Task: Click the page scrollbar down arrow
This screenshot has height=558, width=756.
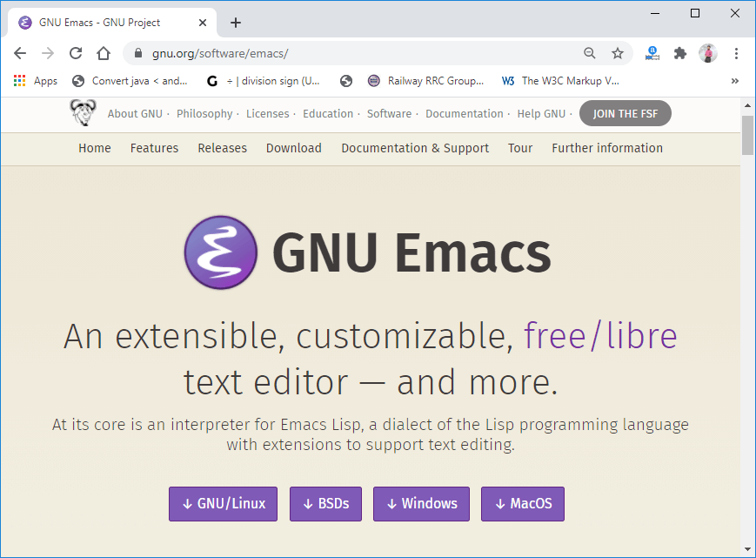Action: (748, 549)
